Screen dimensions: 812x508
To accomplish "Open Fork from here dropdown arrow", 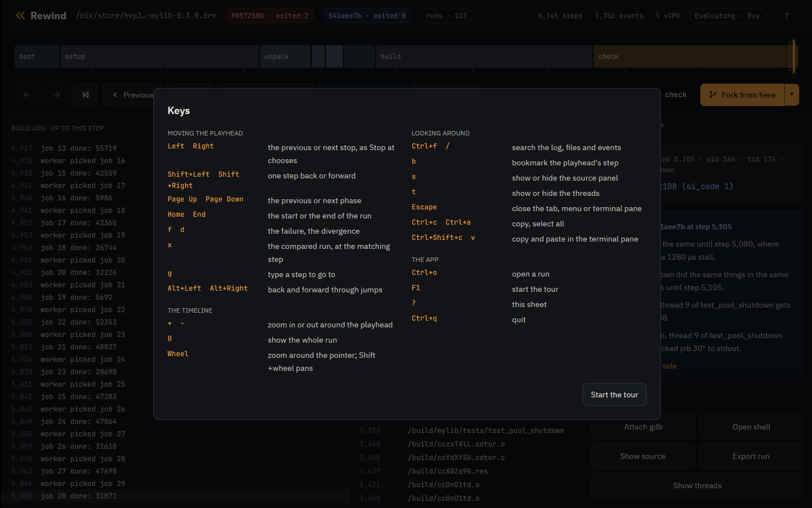I will point(792,95).
